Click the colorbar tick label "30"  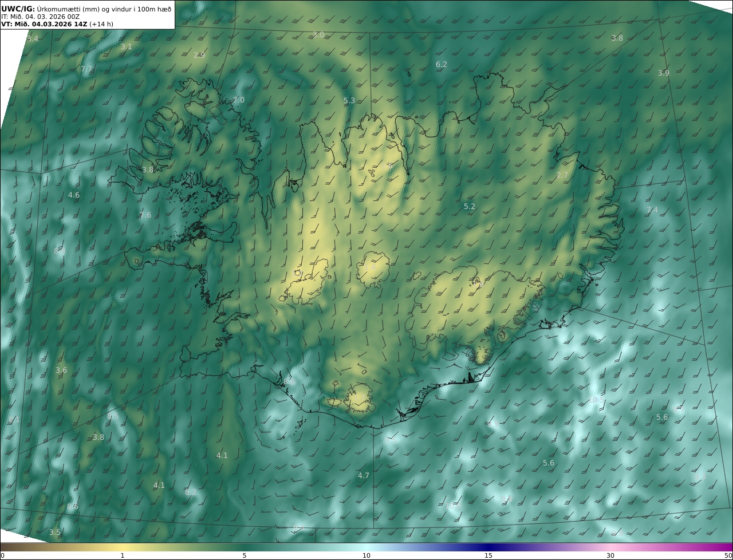click(x=610, y=555)
